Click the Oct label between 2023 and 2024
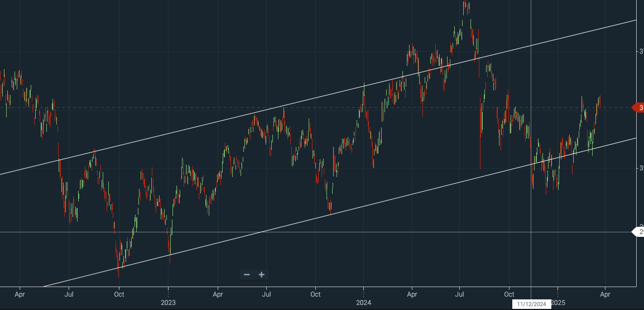This screenshot has width=644, height=310. point(315,293)
